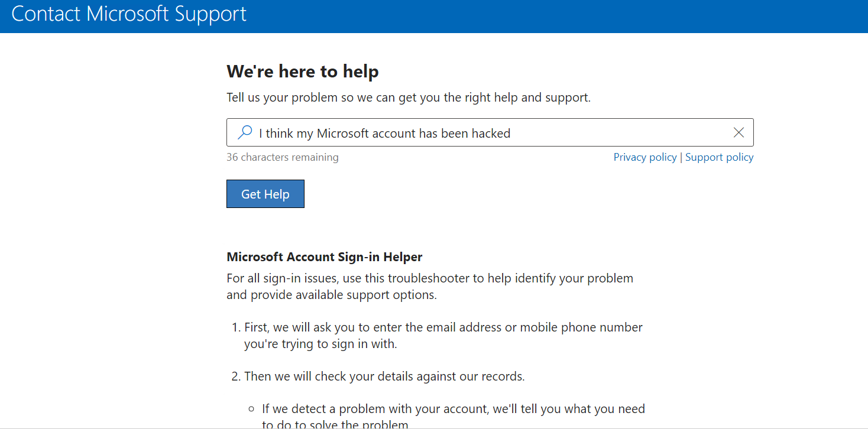Open the Support policy link
This screenshot has width=868, height=429.
point(720,157)
